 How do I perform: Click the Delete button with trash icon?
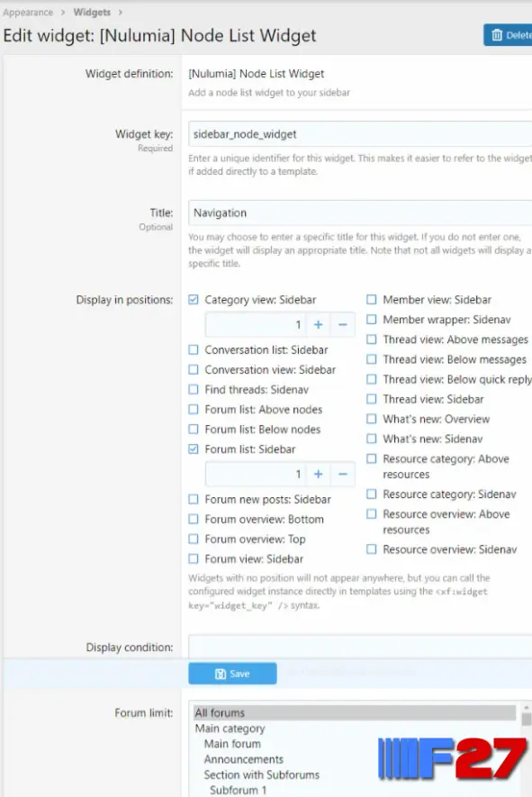[x=508, y=35]
